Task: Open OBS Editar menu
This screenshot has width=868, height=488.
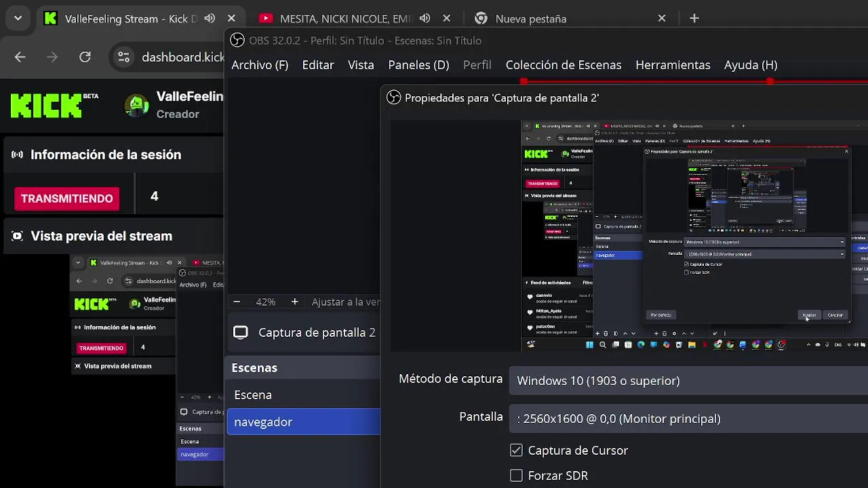Action: point(318,65)
